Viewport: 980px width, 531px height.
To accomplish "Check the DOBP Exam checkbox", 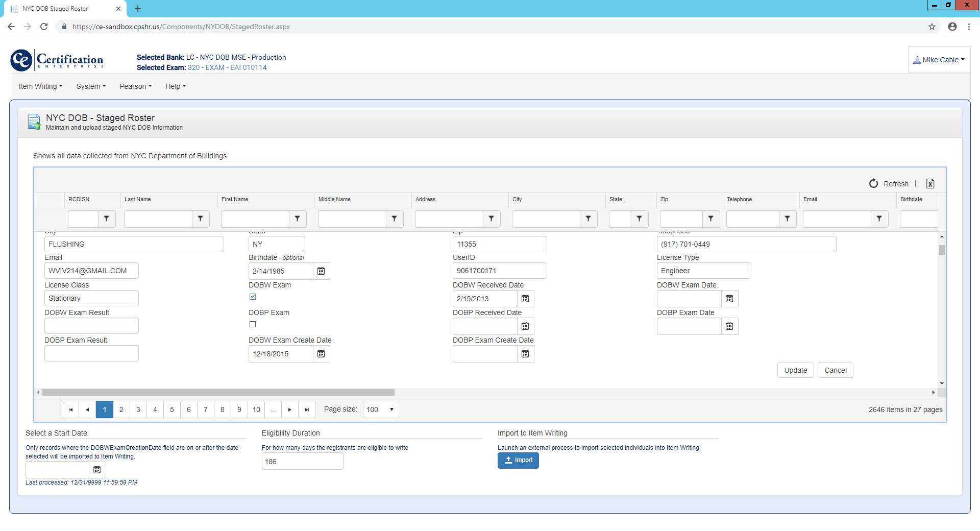I will pos(253,324).
